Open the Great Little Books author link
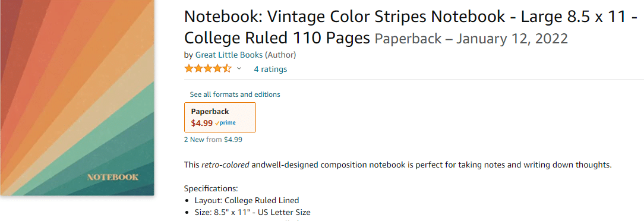644x221 pixels. 229,55
